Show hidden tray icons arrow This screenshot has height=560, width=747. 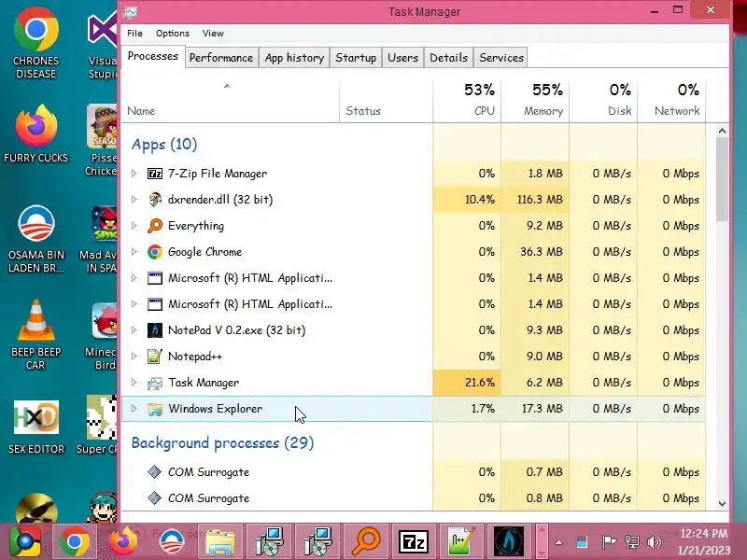tap(558, 542)
